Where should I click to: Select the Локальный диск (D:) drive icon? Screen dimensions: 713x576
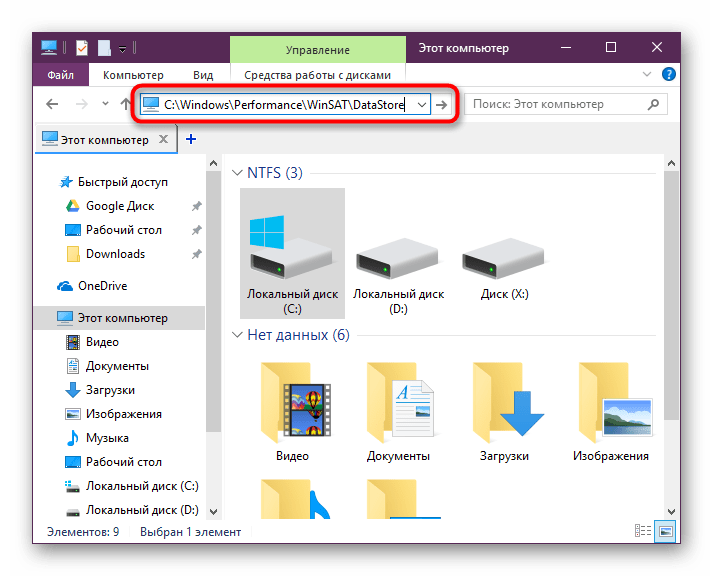click(398, 276)
